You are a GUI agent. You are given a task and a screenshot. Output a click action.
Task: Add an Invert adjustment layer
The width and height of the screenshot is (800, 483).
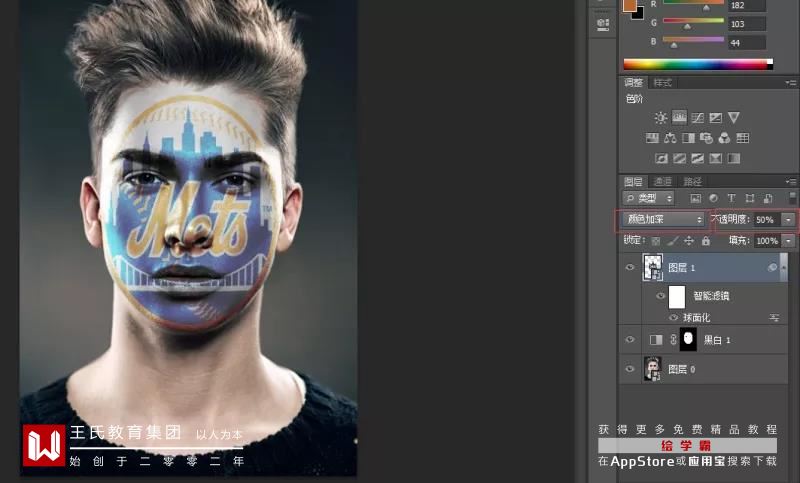661,158
